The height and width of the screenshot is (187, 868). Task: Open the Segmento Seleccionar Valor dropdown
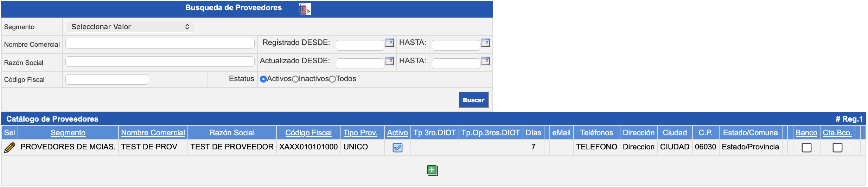[x=130, y=27]
